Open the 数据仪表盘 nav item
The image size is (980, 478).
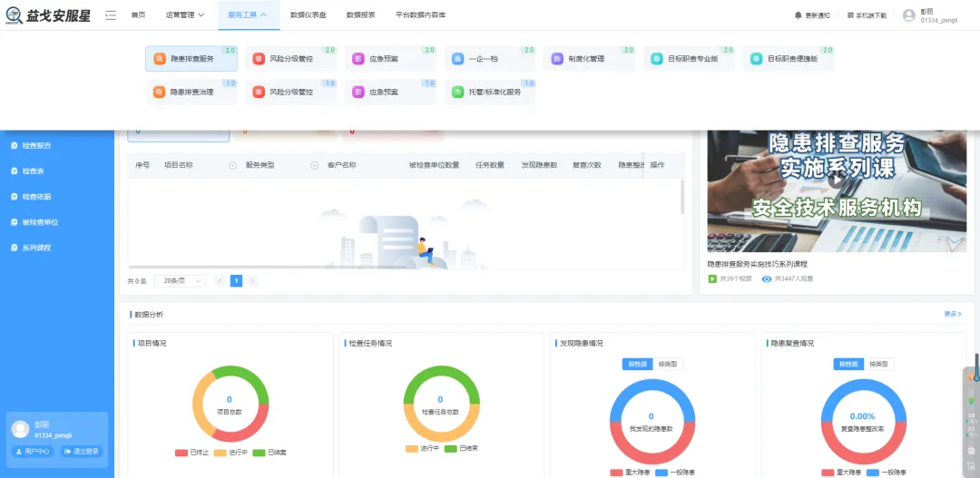309,15
